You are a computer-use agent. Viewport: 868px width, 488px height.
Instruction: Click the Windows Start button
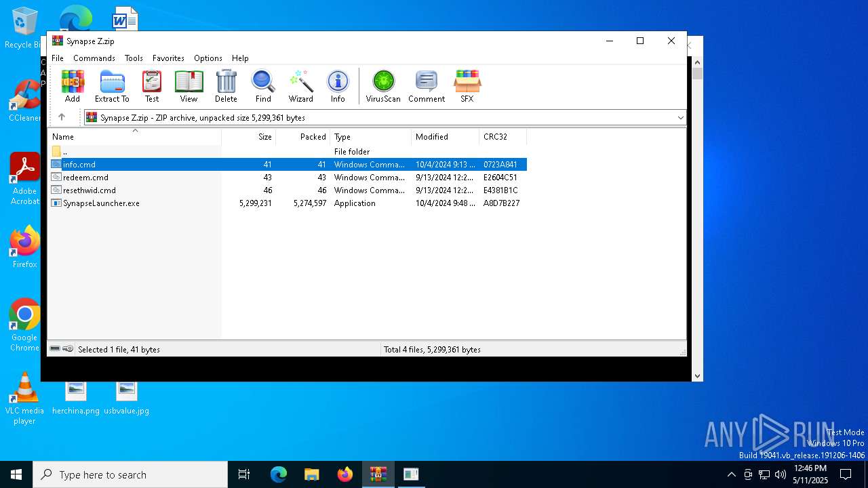(16, 474)
